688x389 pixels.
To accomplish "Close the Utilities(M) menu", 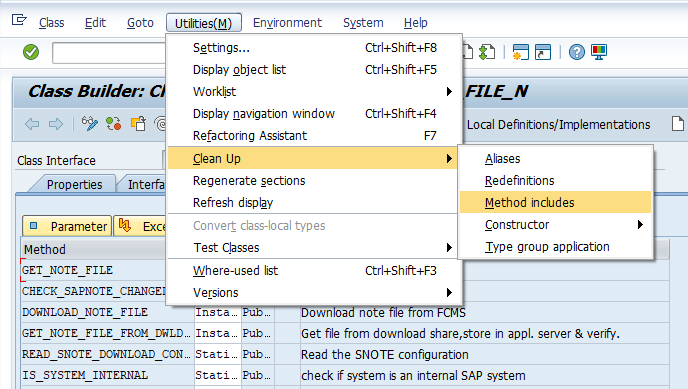I will 204,23.
